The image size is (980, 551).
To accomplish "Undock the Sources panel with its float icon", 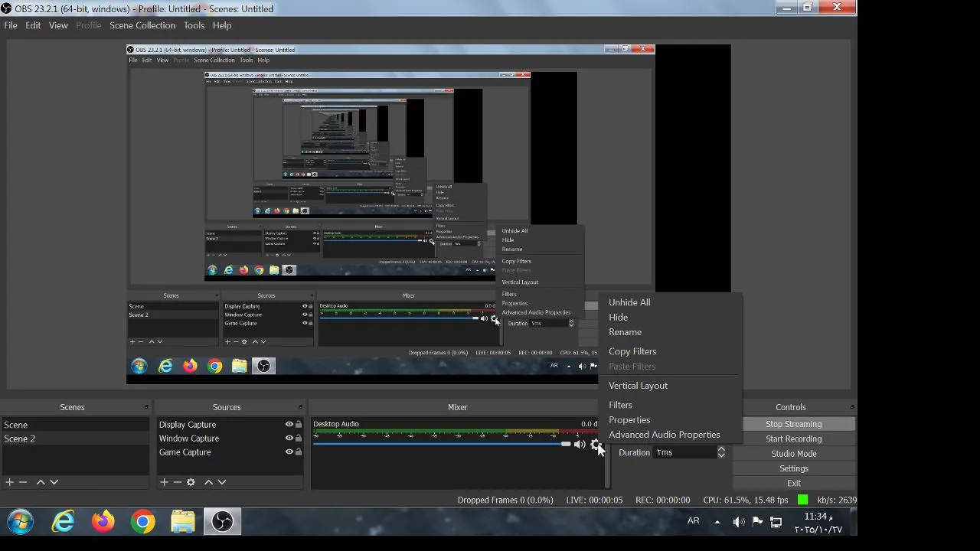I will pos(300,407).
